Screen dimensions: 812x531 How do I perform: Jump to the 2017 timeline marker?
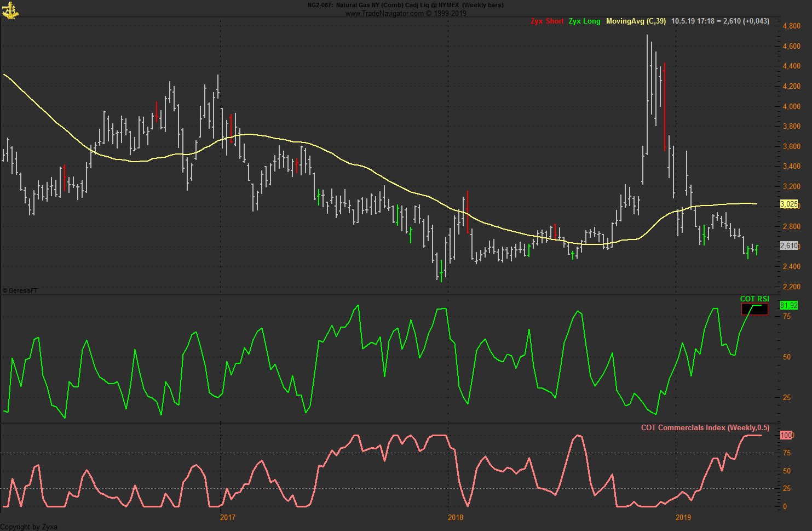click(x=227, y=517)
